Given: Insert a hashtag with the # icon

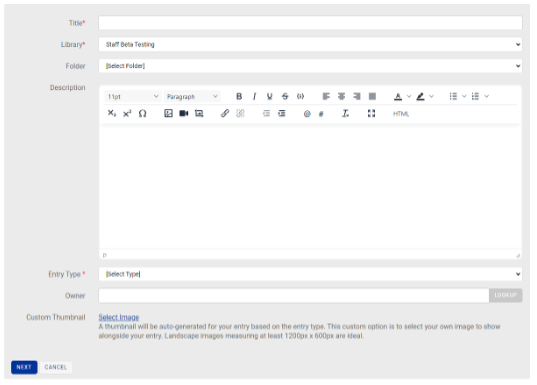Looking at the screenshot, I should pos(321,114).
